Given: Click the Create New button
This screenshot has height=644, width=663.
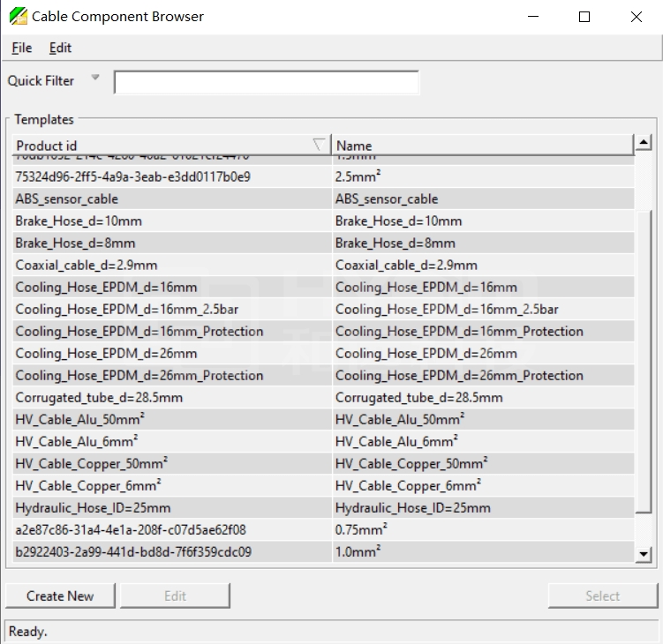Looking at the screenshot, I should (x=60, y=595).
